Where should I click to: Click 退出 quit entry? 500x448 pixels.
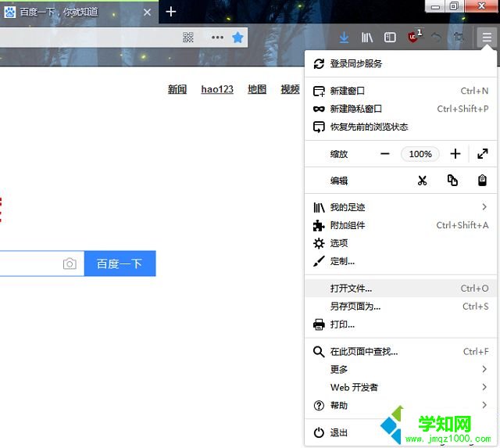point(401,432)
